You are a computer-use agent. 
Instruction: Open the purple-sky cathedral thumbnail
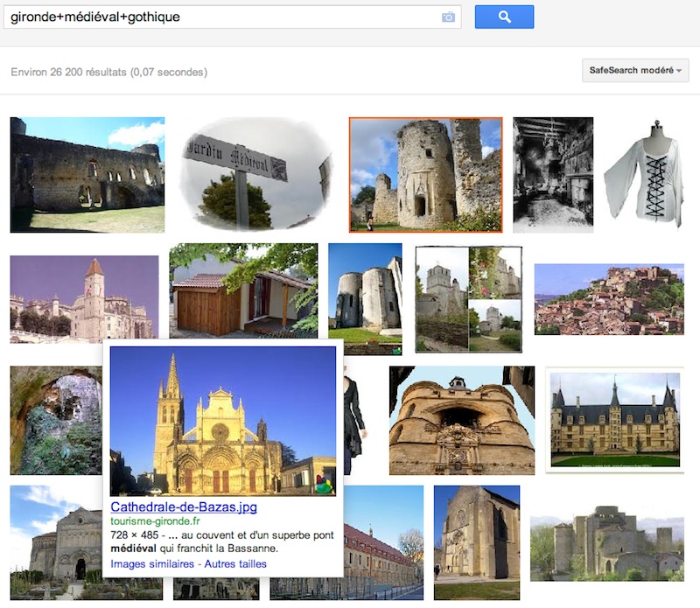84,299
